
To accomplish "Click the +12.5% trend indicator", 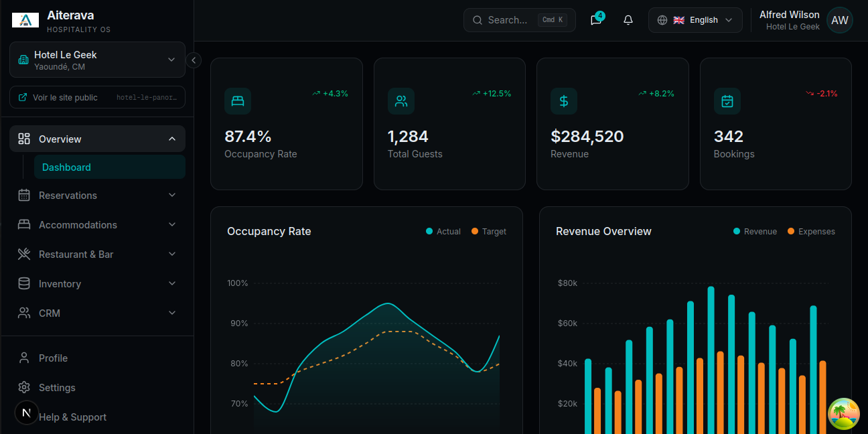I will [x=492, y=94].
